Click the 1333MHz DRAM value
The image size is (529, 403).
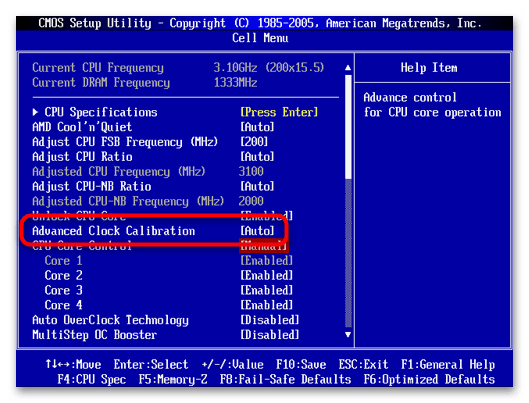coord(235,82)
